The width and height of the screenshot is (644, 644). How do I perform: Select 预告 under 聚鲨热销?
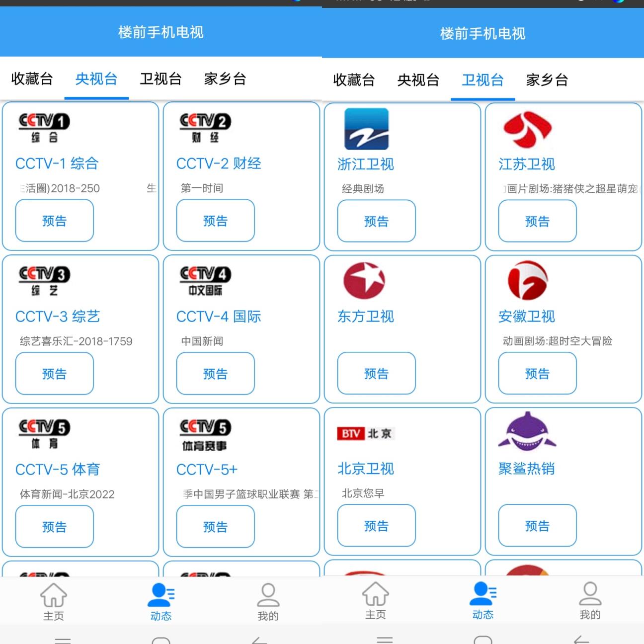click(x=537, y=526)
